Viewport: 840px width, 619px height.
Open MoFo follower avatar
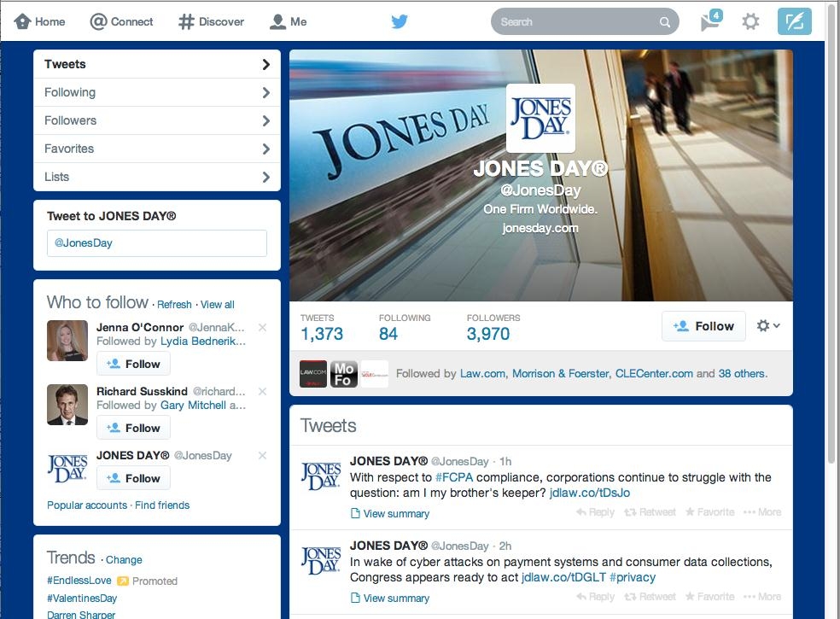[344, 374]
